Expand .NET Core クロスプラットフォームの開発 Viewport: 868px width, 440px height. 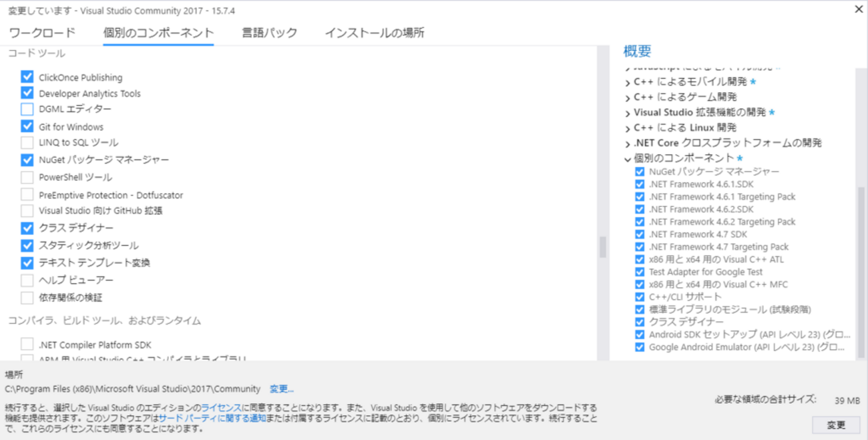[x=628, y=144]
